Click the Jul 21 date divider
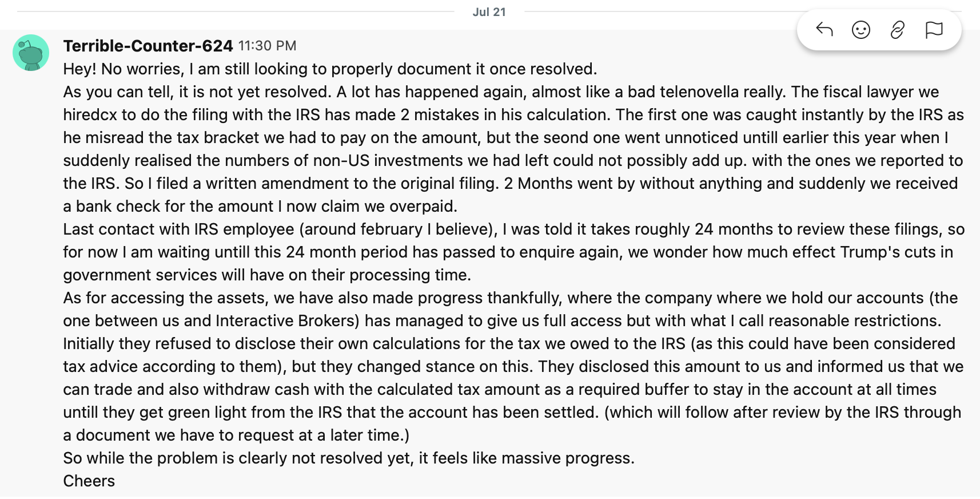980x499 pixels. (x=489, y=12)
